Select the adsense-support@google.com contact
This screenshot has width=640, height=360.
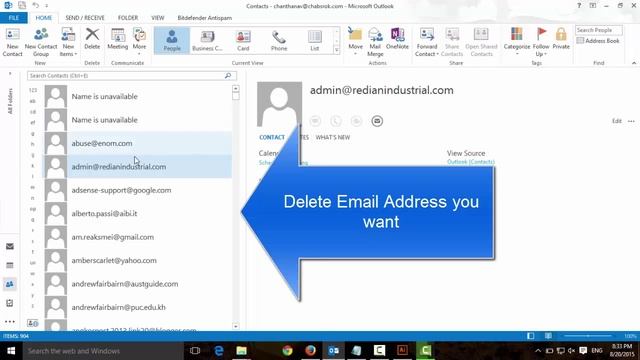(138, 190)
